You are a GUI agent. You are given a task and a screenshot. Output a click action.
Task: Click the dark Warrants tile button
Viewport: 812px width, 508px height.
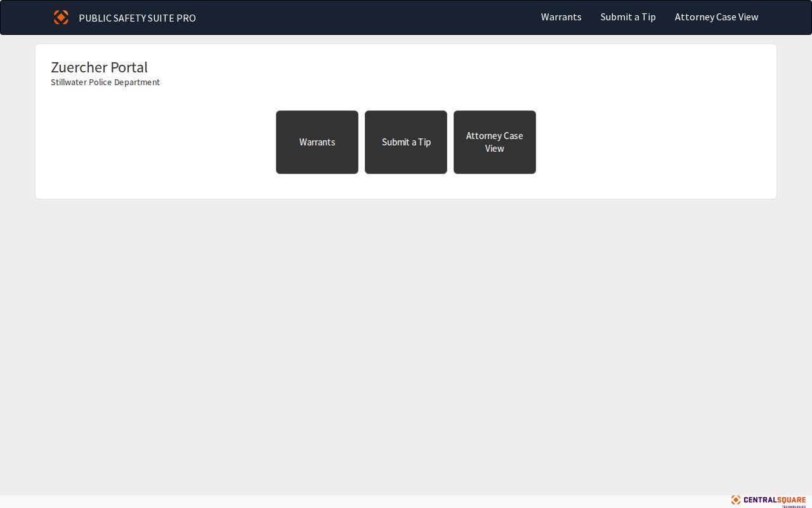coord(317,142)
